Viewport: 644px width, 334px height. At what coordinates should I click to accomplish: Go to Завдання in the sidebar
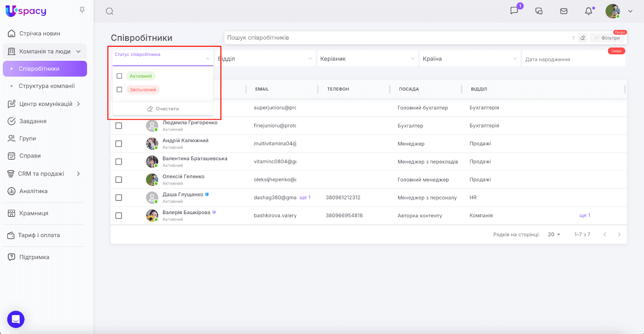(33, 121)
